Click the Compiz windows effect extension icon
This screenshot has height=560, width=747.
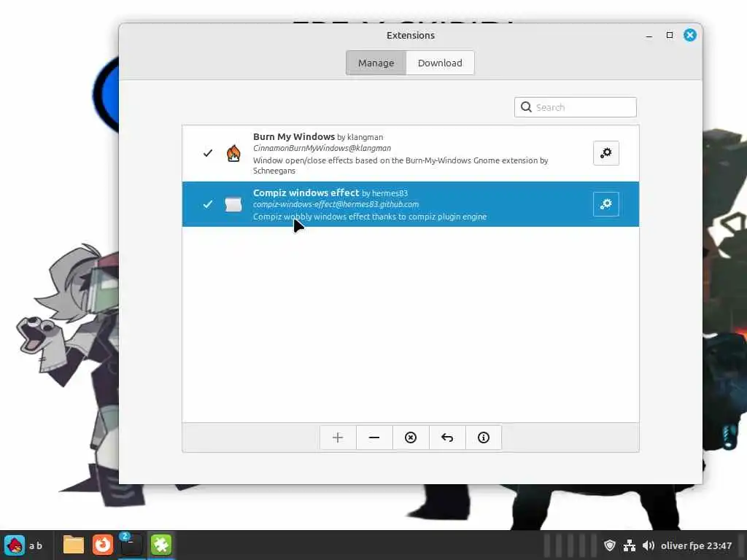pyautogui.click(x=233, y=204)
